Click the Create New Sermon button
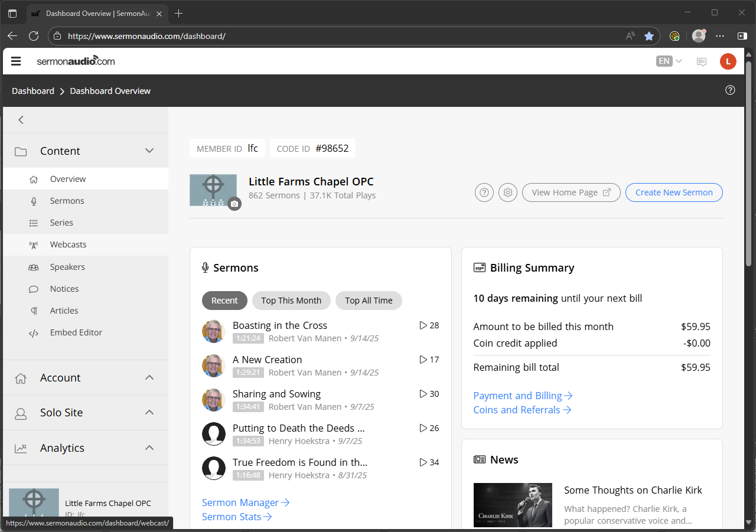The width and height of the screenshot is (756, 532). tap(673, 192)
